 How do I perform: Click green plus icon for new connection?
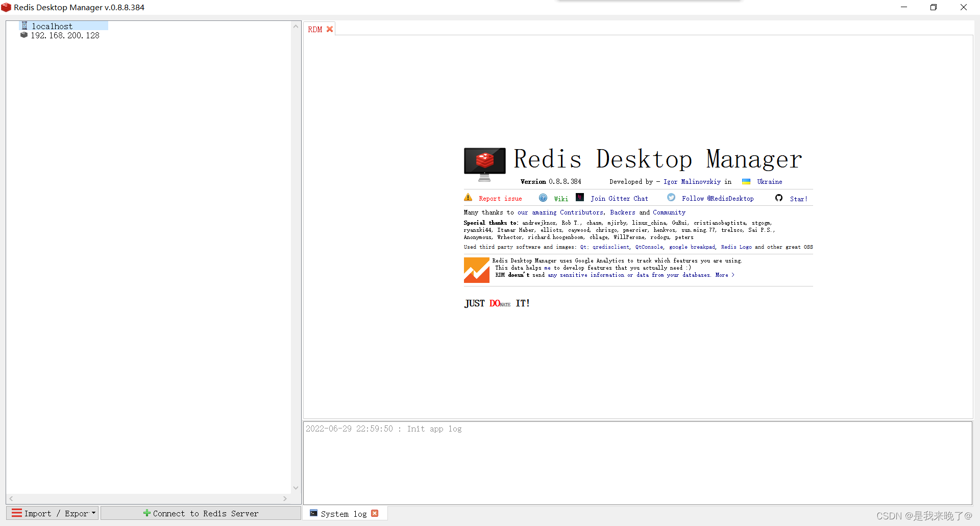(146, 513)
